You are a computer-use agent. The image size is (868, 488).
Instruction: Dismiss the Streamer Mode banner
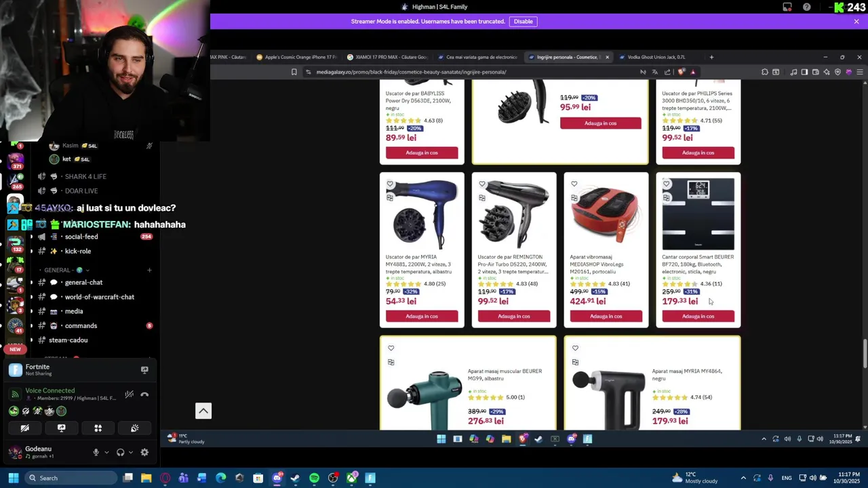(x=856, y=21)
